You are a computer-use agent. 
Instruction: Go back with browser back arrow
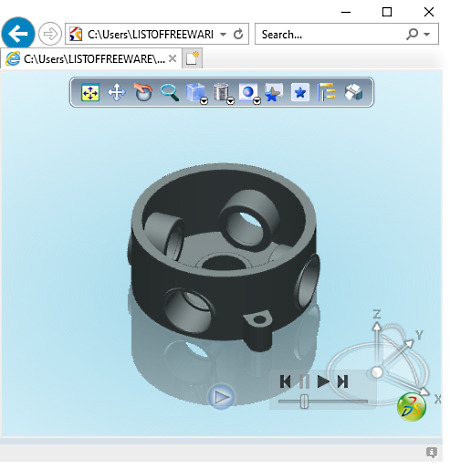pyautogui.click(x=18, y=34)
